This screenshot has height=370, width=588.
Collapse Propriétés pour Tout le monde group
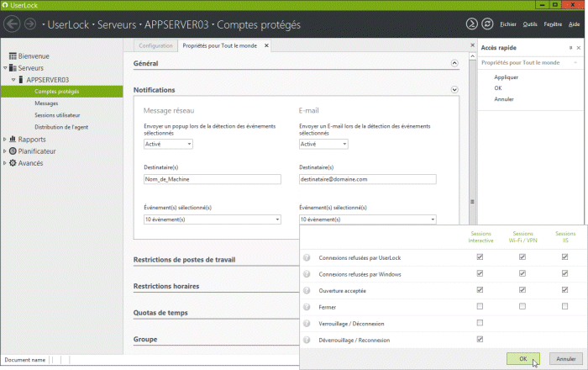pos(575,63)
